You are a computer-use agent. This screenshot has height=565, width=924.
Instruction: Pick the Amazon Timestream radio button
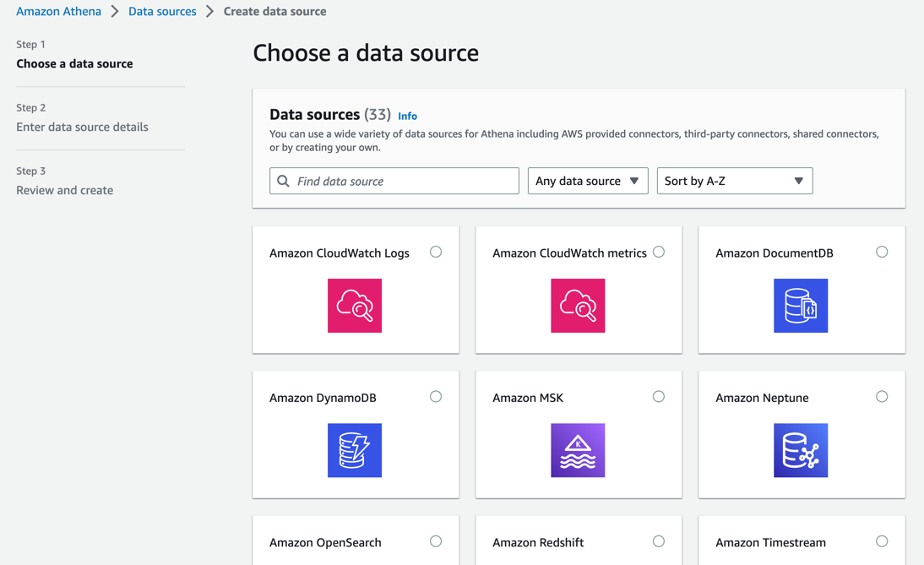click(882, 541)
